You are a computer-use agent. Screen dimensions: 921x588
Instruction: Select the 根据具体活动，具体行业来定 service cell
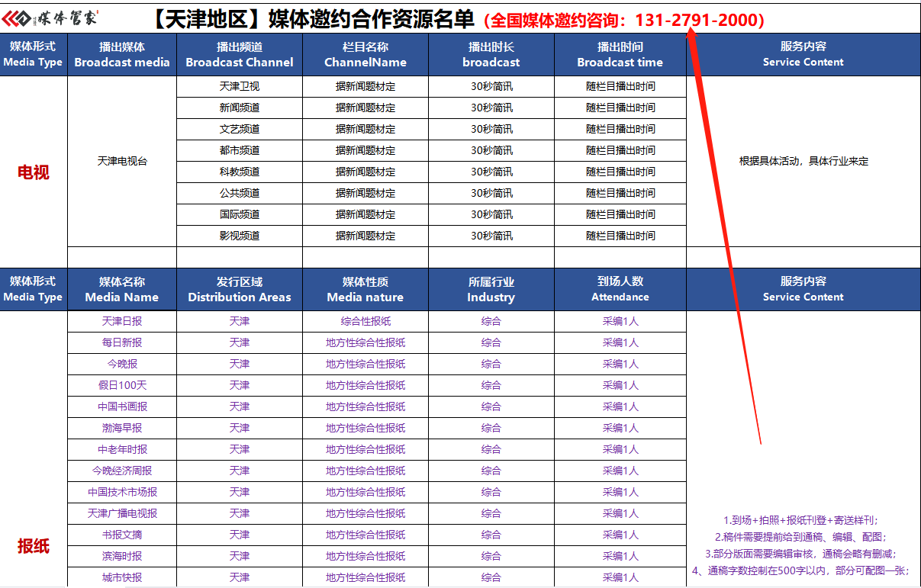pyautogui.click(x=803, y=161)
